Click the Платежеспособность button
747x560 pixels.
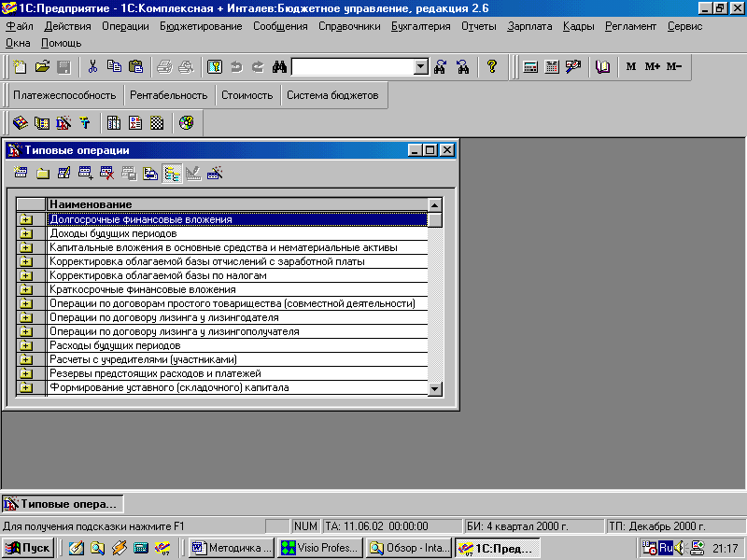pos(64,95)
